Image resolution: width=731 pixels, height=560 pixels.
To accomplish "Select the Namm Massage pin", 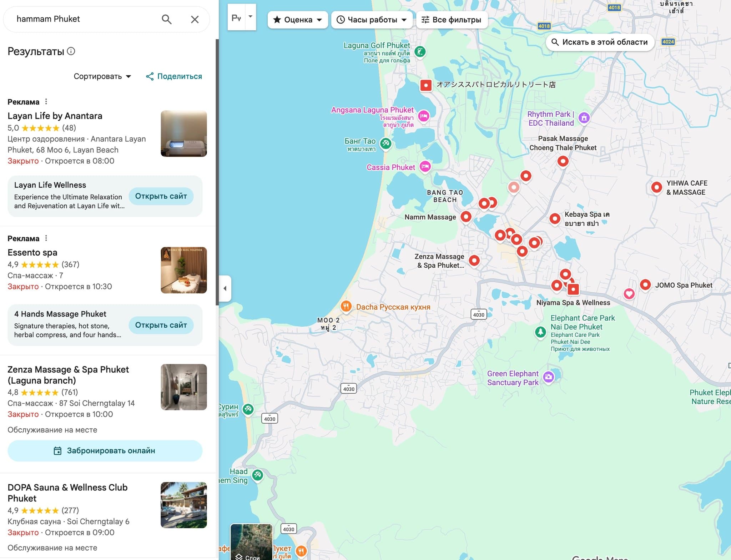I will 466,217.
